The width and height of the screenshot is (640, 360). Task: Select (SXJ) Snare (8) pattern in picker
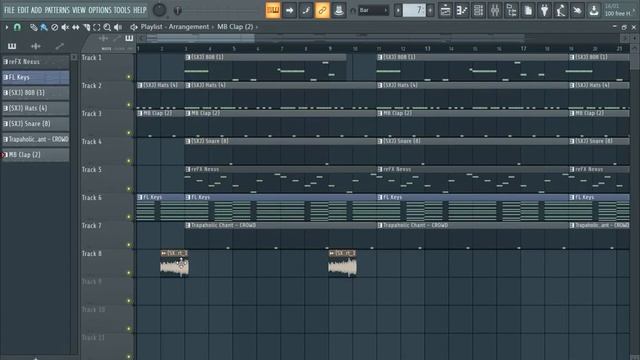(36, 124)
